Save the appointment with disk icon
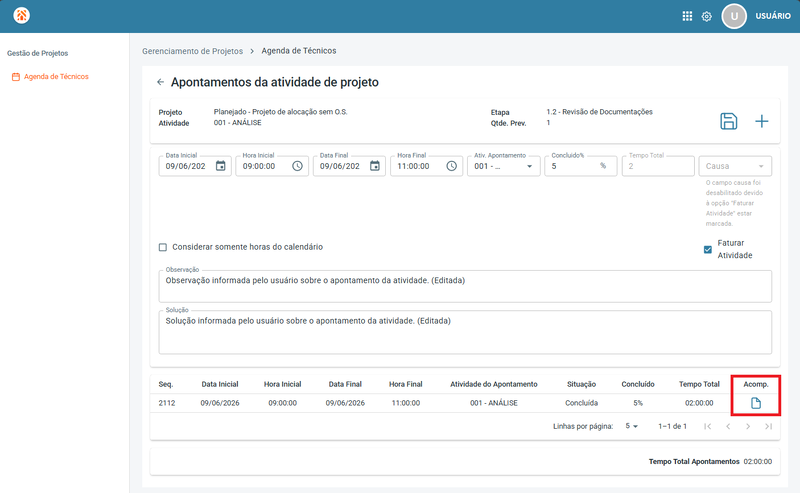 point(729,121)
